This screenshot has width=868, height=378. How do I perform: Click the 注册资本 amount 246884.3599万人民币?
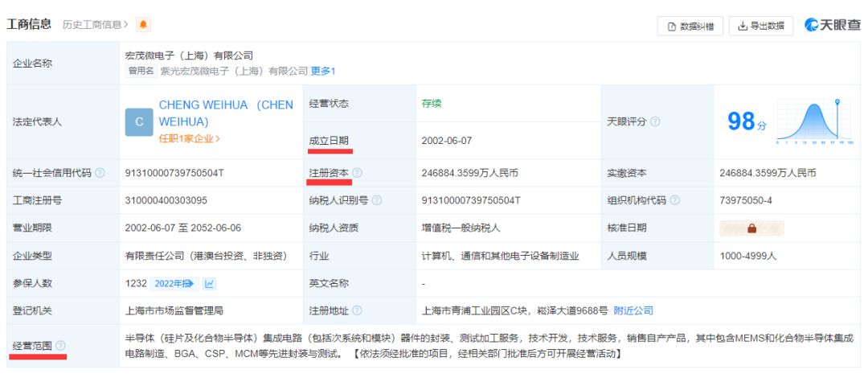coord(470,172)
